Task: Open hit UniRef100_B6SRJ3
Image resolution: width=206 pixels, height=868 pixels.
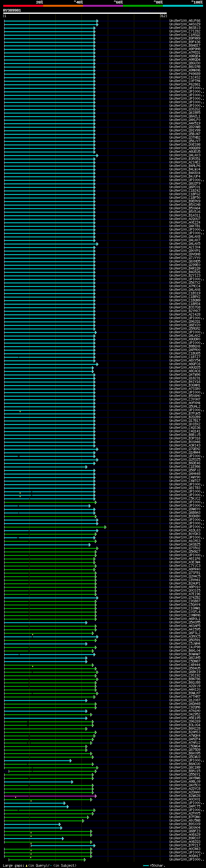Action: pos(185,28)
